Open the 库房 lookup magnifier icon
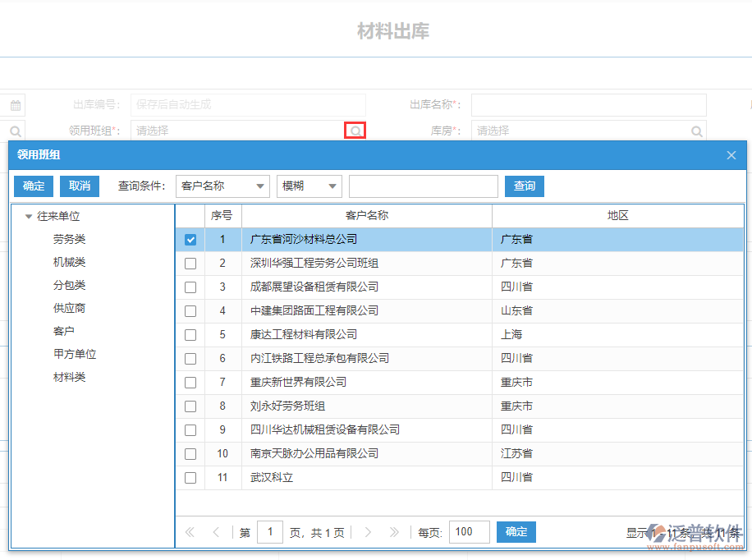The width and height of the screenshot is (752, 560). tap(696, 131)
